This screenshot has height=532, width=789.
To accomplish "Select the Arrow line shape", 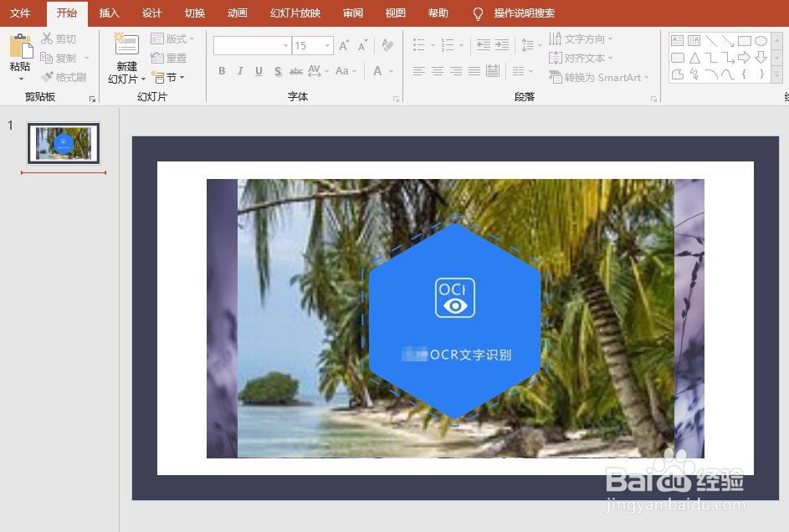I will tap(728, 41).
